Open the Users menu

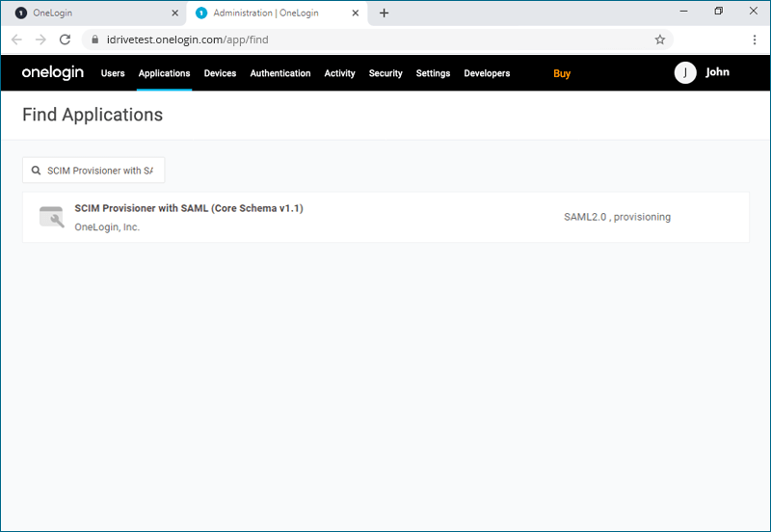(113, 73)
